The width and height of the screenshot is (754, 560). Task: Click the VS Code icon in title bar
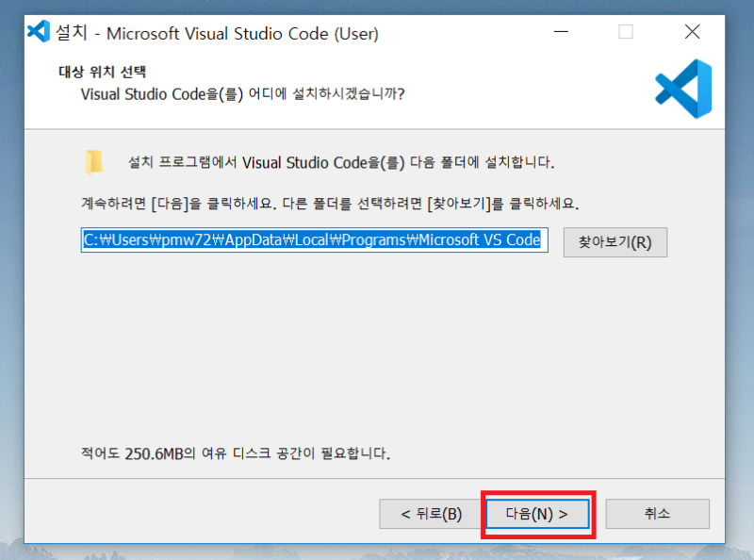(39, 32)
